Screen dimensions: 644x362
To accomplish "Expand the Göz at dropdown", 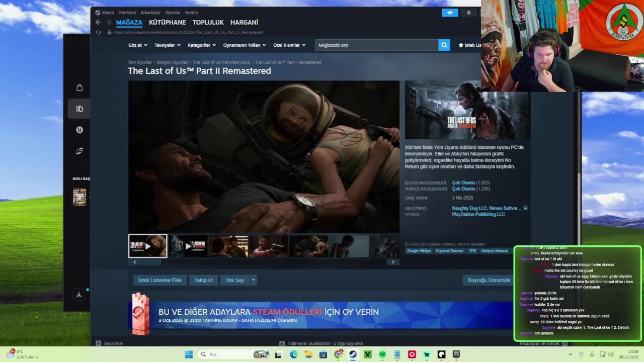I will point(138,45).
